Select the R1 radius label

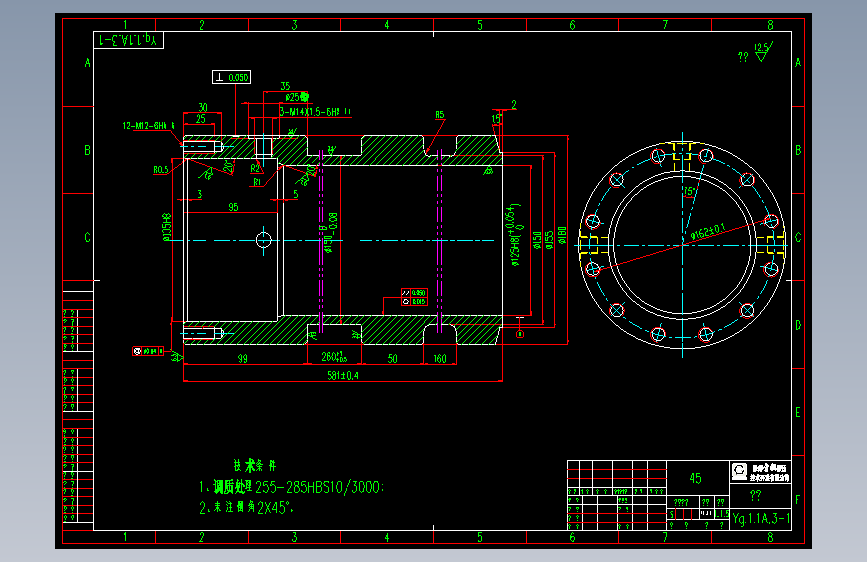click(257, 182)
